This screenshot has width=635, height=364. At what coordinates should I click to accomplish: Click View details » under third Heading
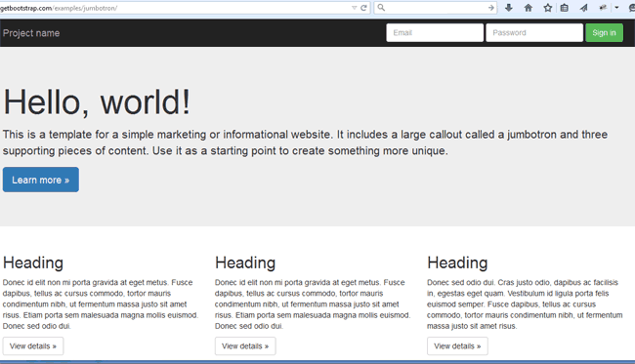tap(457, 346)
